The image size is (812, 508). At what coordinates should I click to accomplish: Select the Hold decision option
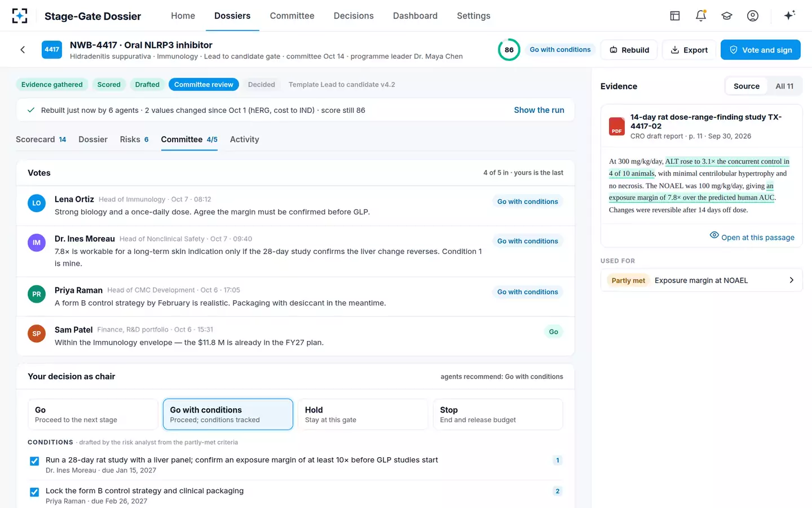click(363, 414)
